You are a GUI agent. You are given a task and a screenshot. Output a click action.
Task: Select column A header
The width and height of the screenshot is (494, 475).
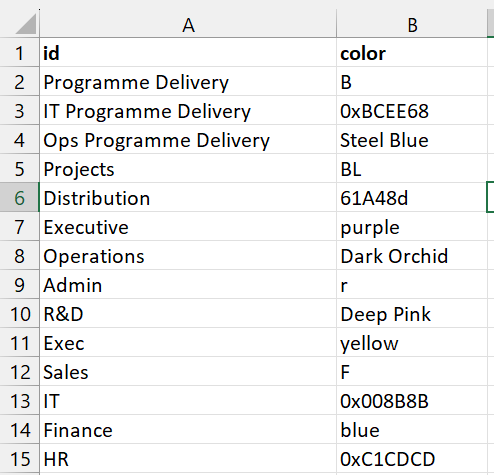point(188,23)
